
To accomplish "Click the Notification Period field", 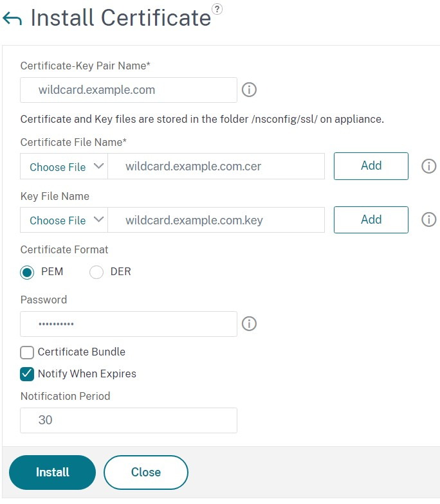I will point(129,420).
